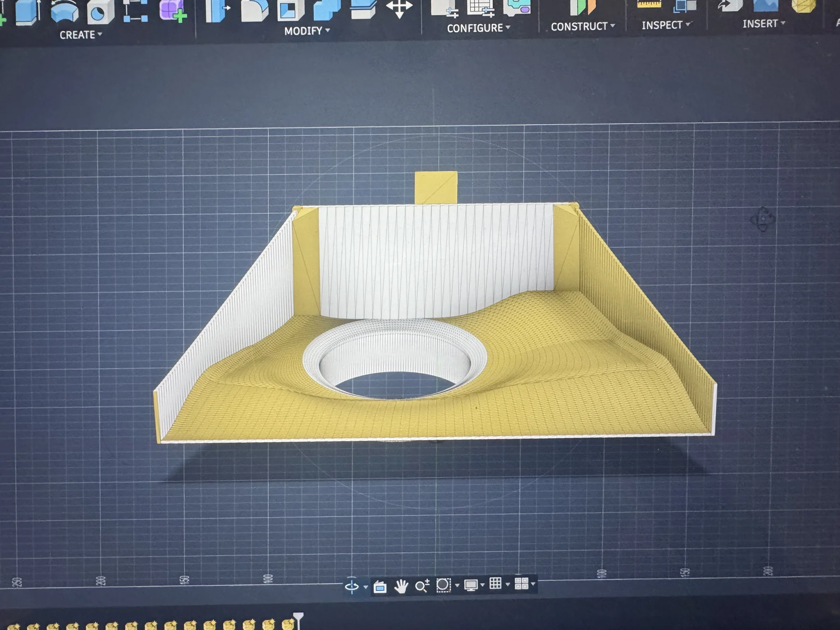The image size is (840, 630).
Task: Click the Zoom Window fit icon
Action: point(443,585)
